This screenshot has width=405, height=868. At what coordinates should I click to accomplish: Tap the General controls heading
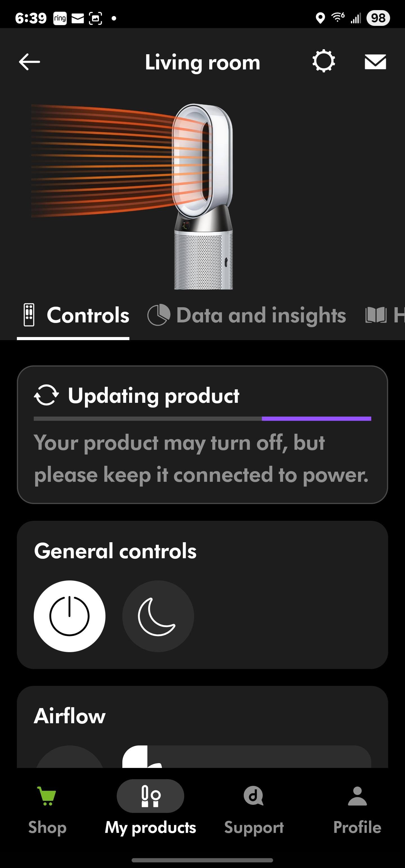(x=115, y=551)
